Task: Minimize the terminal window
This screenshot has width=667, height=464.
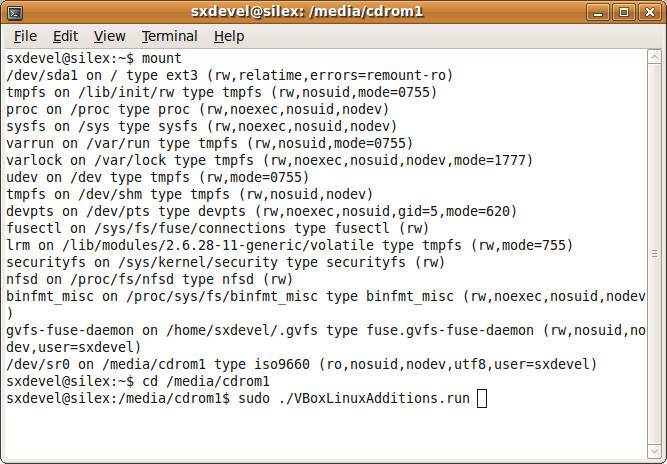Action: [598, 12]
